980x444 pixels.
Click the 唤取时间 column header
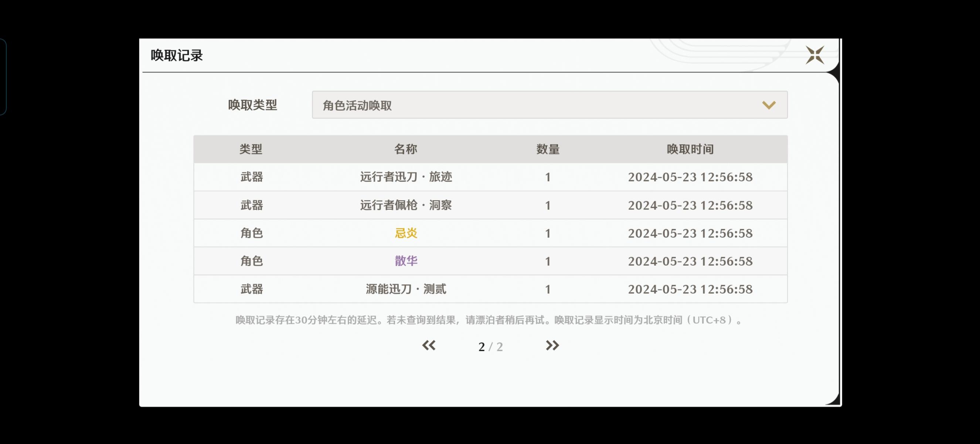(690, 149)
